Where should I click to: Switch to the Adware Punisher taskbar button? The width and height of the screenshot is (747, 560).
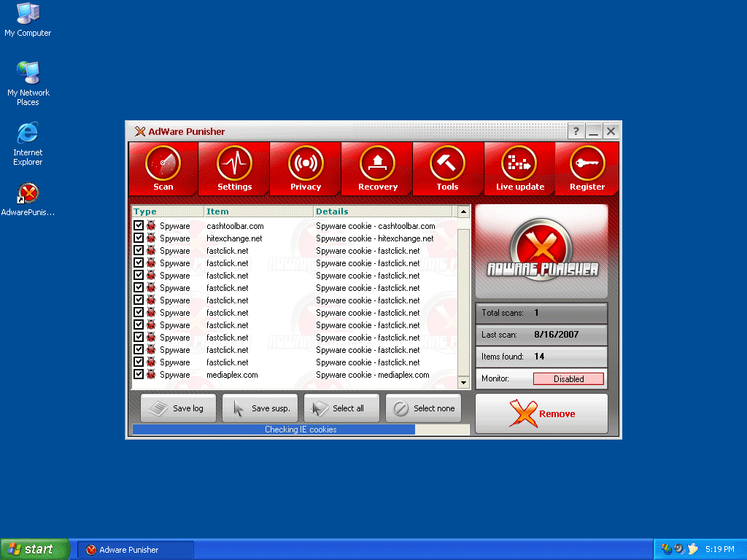[135, 549]
